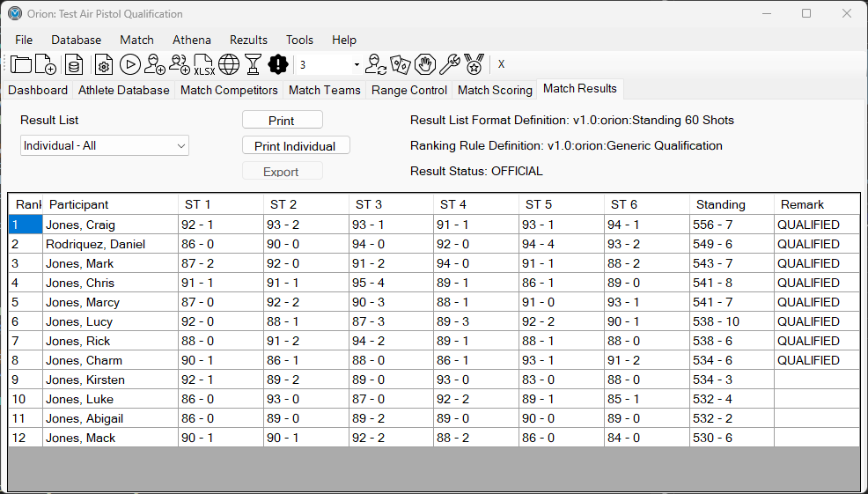
Task: Click the stop hand toolbar icon
Action: coord(425,64)
